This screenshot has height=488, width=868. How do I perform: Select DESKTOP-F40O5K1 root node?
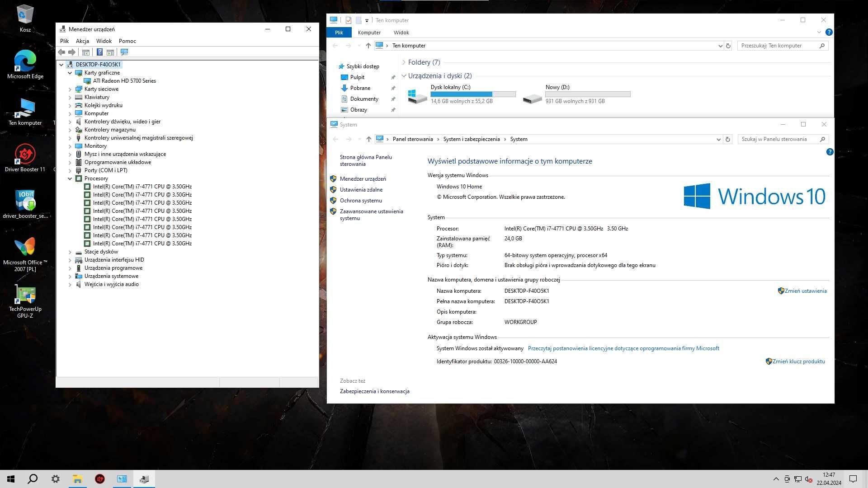pos(98,65)
